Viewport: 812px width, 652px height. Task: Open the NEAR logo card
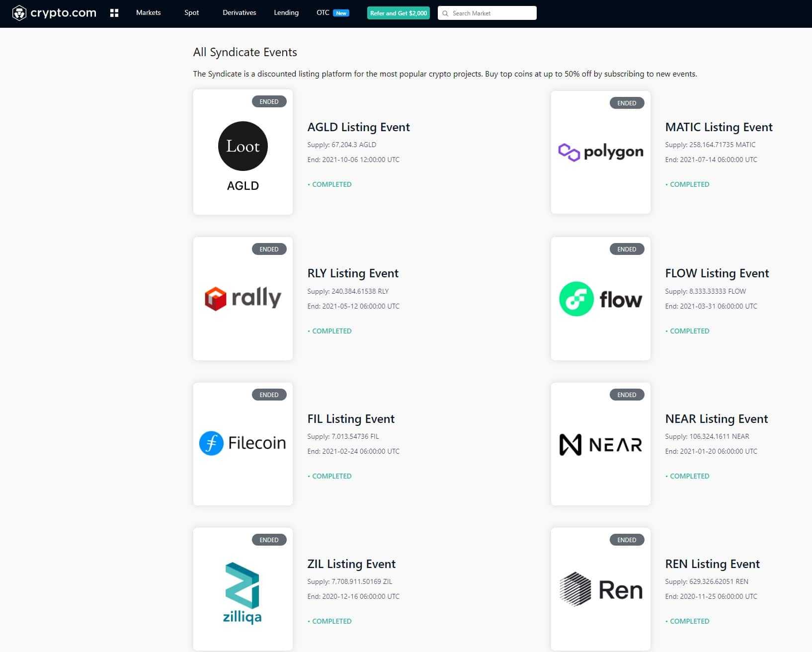pos(601,444)
